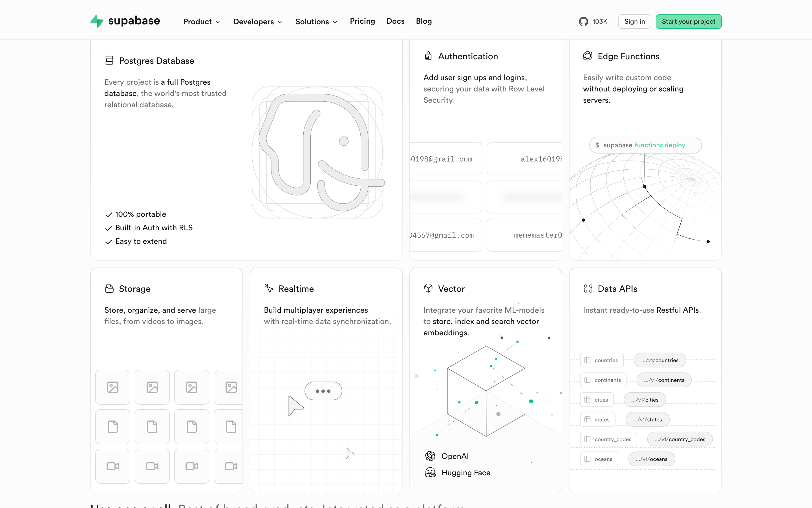Click the Edge Functions globe icon
This screenshot has width=812, height=508.
(588, 56)
